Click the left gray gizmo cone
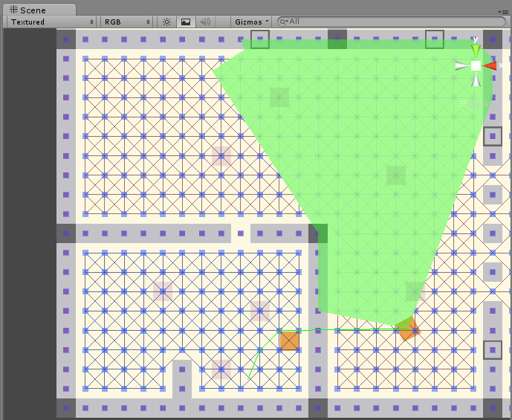The height and width of the screenshot is (420, 512). tap(462, 66)
